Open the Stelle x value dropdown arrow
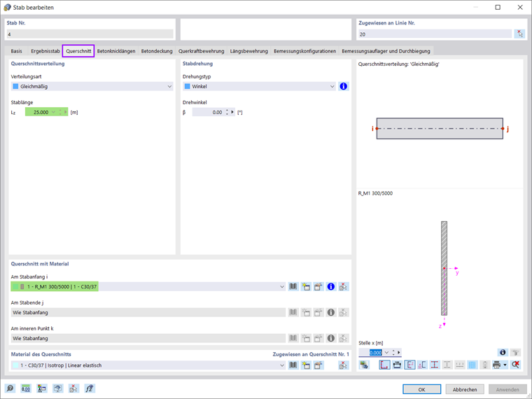This screenshot has width=532, height=399. tap(386, 353)
